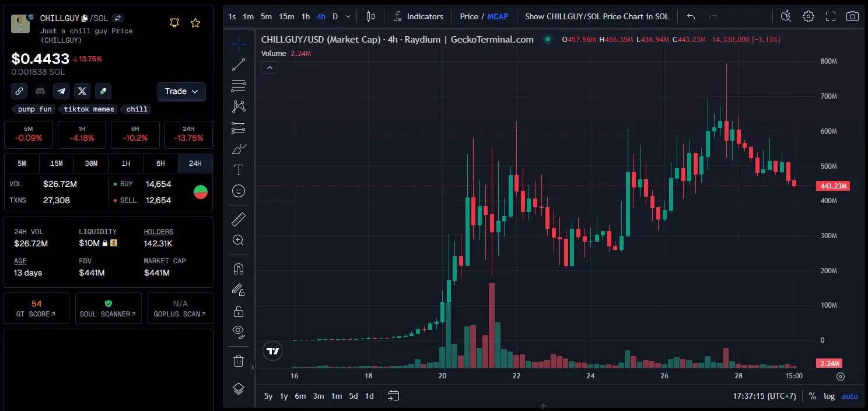
Task: Select the 6H stats tab
Action: 160,163
